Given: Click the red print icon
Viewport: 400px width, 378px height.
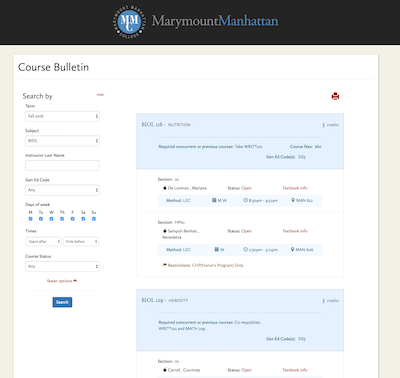Looking at the screenshot, I should pyautogui.click(x=335, y=96).
